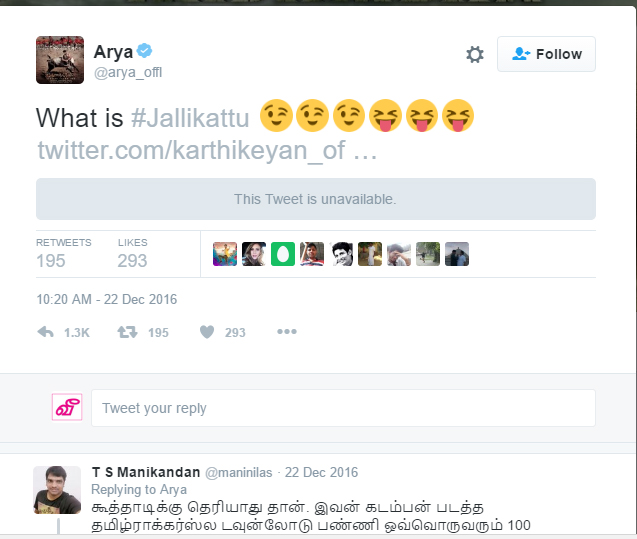View the 293 likes count
Screen dimensions: 637x539
tap(132, 260)
